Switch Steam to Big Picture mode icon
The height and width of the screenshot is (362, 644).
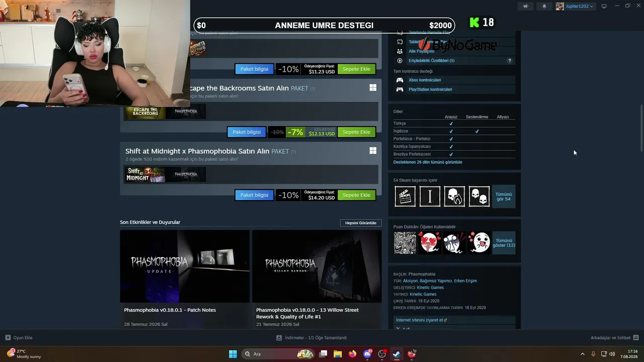pos(604,6)
